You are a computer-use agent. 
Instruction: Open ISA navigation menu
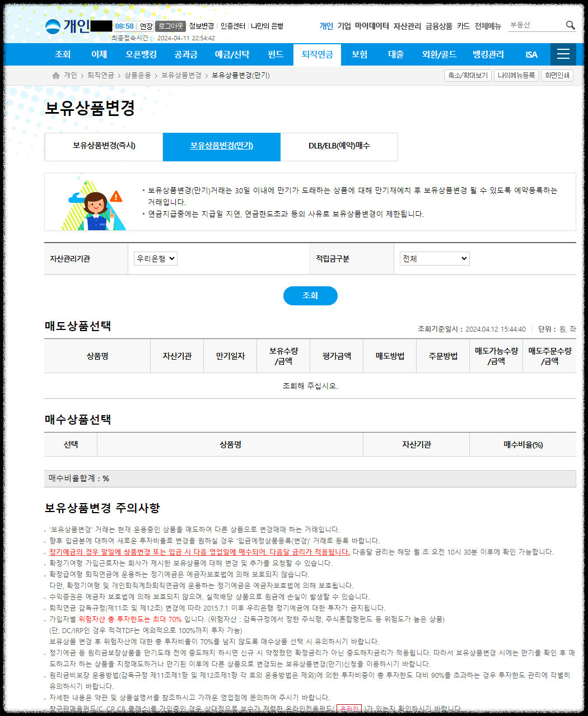click(531, 54)
